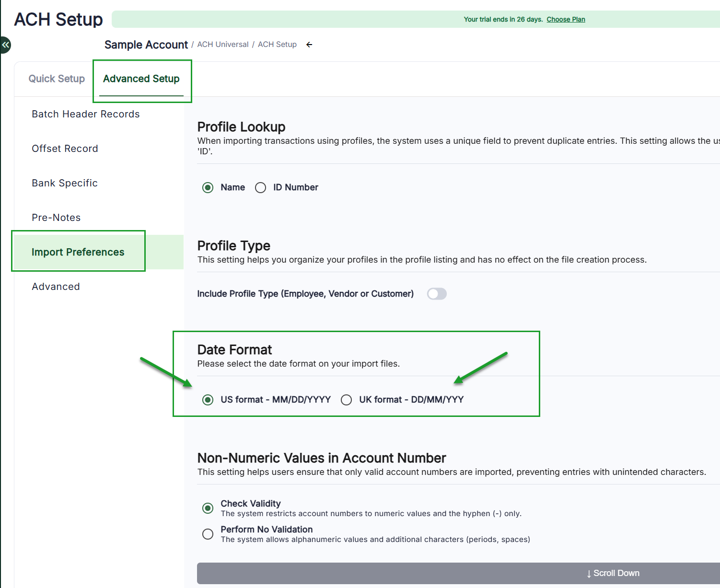Select Import Preferences in the sidebar
Viewport: 720px width, 588px height.
pos(78,252)
